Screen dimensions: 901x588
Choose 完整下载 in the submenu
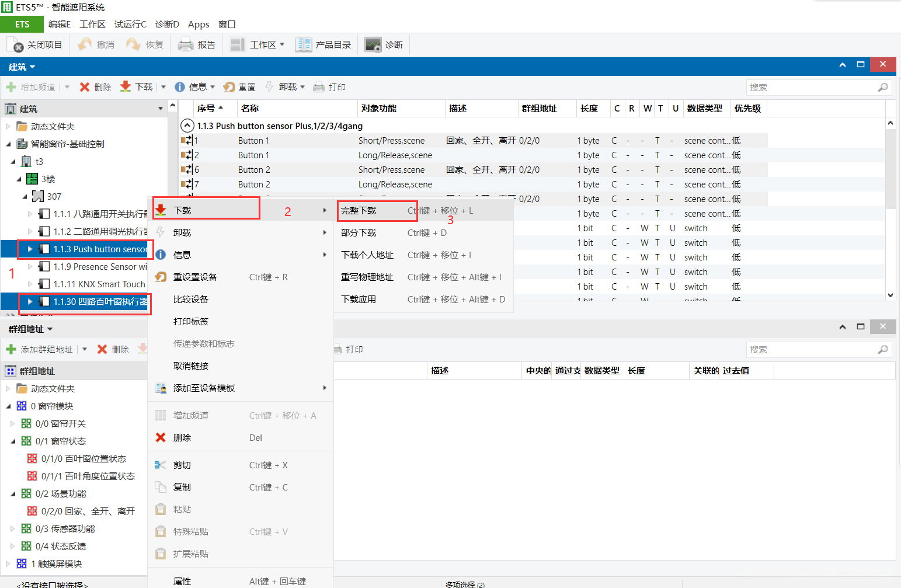click(423, 210)
